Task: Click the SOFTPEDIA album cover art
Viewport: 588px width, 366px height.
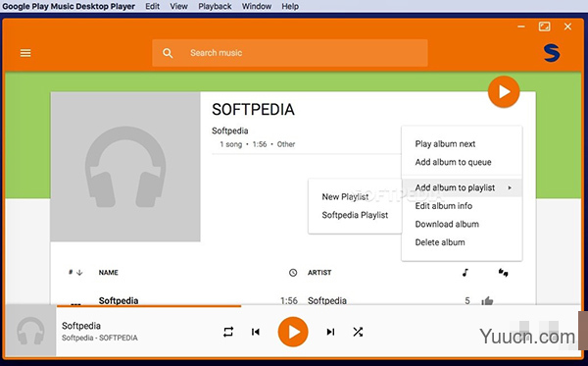Action: tap(125, 167)
